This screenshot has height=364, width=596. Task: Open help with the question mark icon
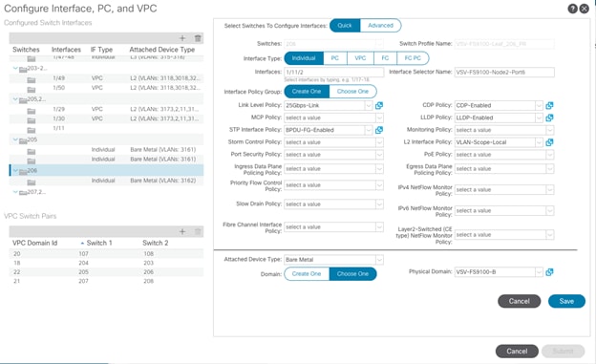572,9
